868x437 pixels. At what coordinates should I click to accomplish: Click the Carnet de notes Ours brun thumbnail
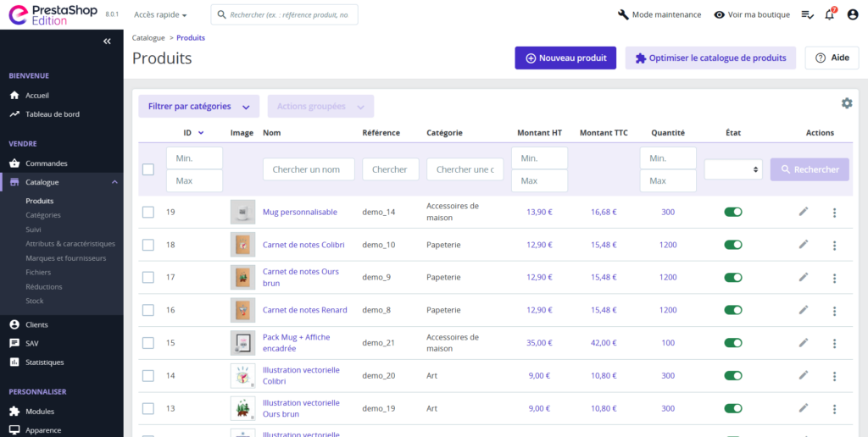pyautogui.click(x=242, y=278)
